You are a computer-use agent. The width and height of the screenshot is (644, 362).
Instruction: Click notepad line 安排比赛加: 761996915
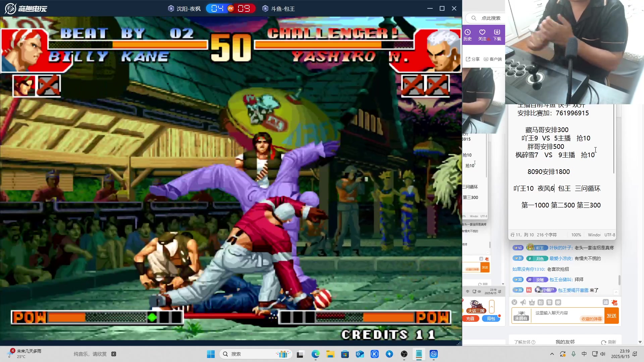(553, 113)
